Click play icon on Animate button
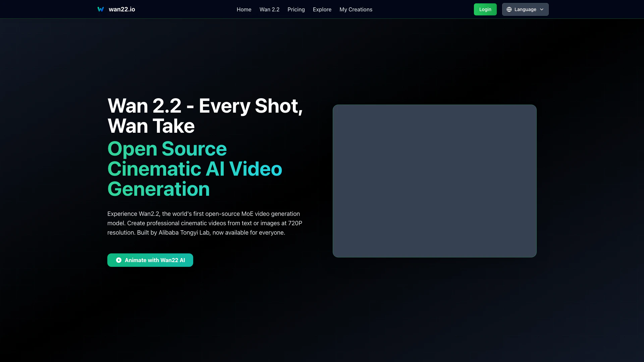 pyautogui.click(x=119, y=260)
